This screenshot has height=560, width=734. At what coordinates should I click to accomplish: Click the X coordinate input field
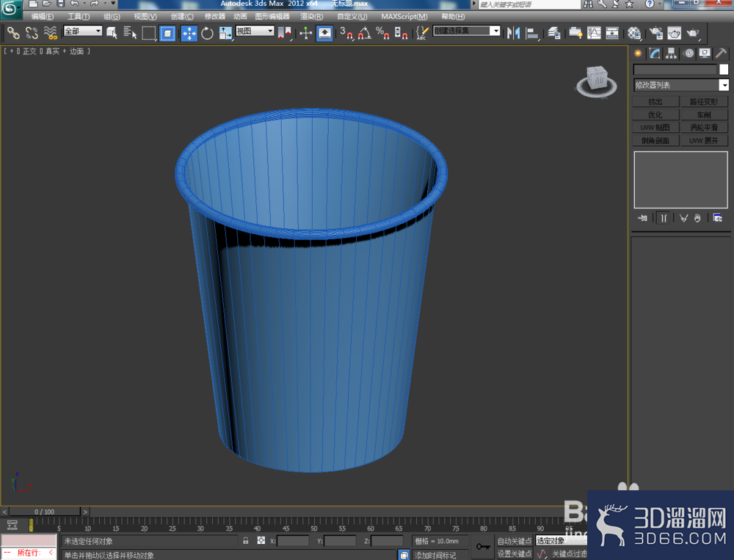coord(294,541)
